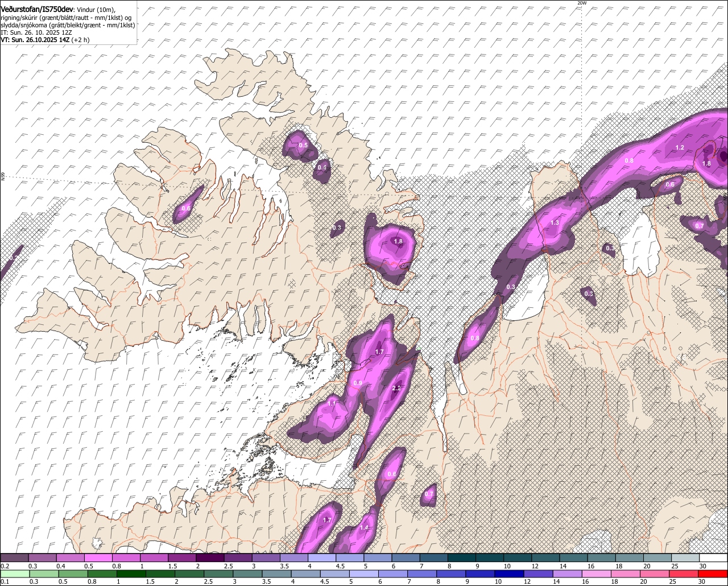Click the 0.2 label in the top legend row

pos(5,566)
